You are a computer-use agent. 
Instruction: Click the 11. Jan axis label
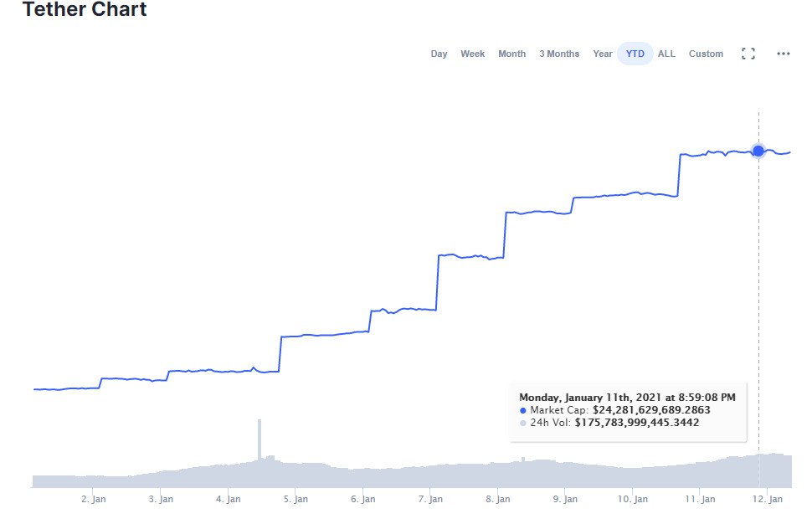point(700,499)
